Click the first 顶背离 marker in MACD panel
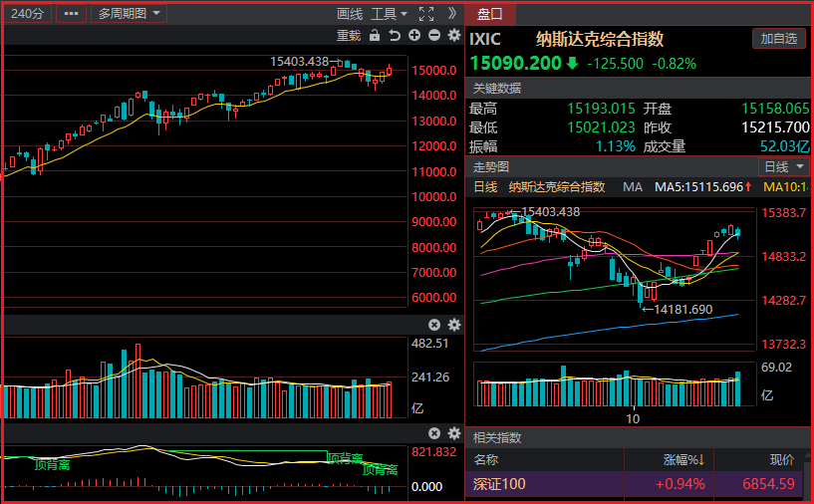Image resolution: width=814 pixels, height=504 pixels. click(52, 464)
